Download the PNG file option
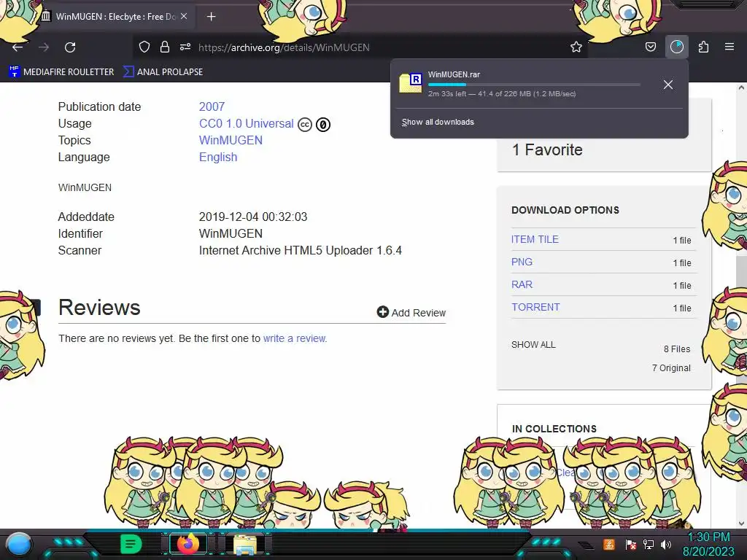This screenshot has height=560, width=747. click(x=522, y=262)
